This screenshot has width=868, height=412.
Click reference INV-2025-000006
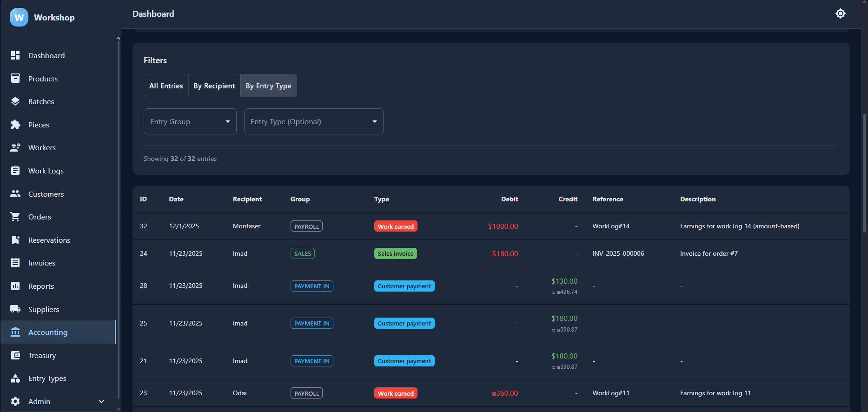[x=618, y=253]
